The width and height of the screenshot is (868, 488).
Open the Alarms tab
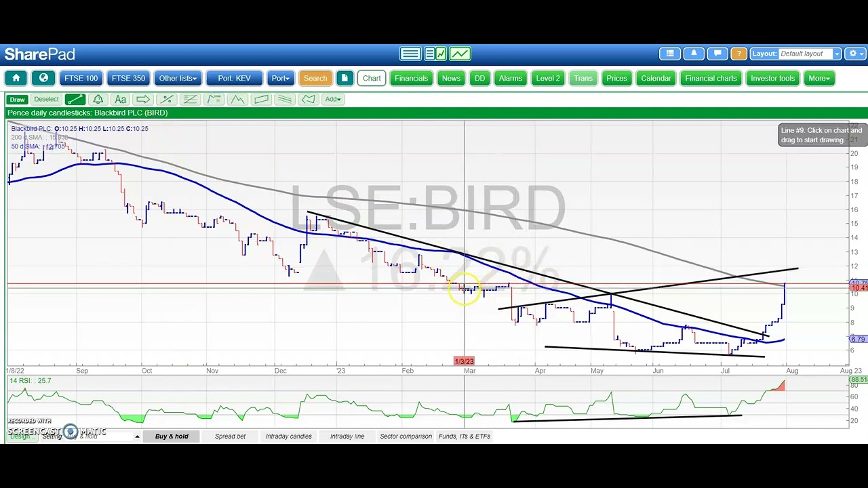click(511, 78)
